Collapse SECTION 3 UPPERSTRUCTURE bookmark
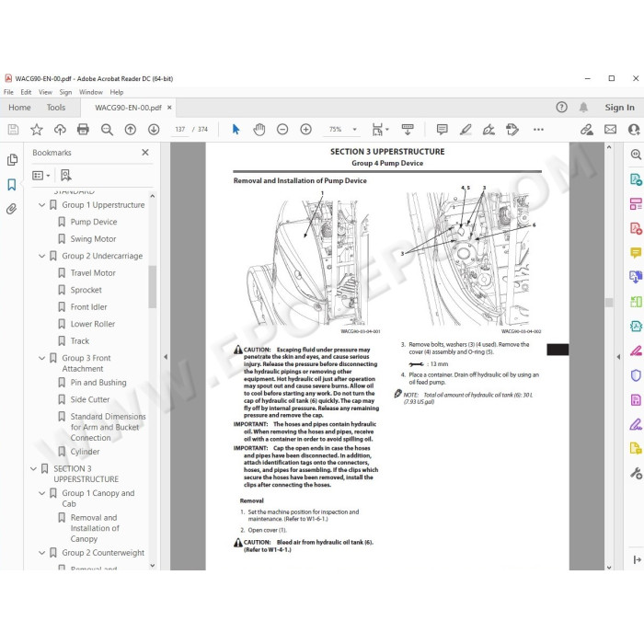Viewport: 644px width, 644px height. coord(33,468)
